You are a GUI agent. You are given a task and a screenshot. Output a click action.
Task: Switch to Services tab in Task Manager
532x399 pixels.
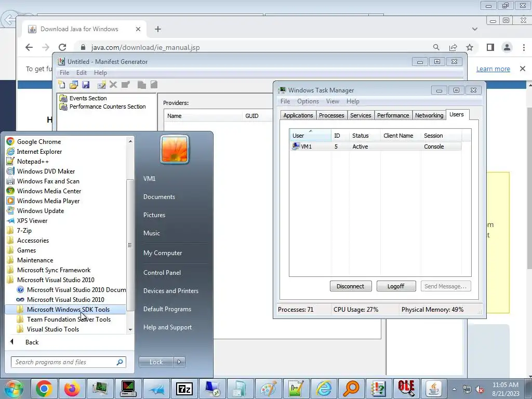coord(361,115)
